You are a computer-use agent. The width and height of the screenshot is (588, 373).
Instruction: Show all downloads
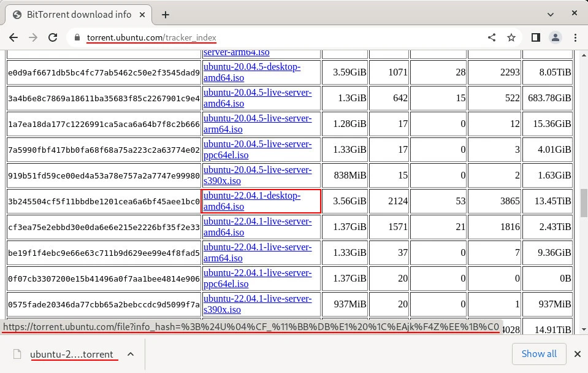click(538, 354)
